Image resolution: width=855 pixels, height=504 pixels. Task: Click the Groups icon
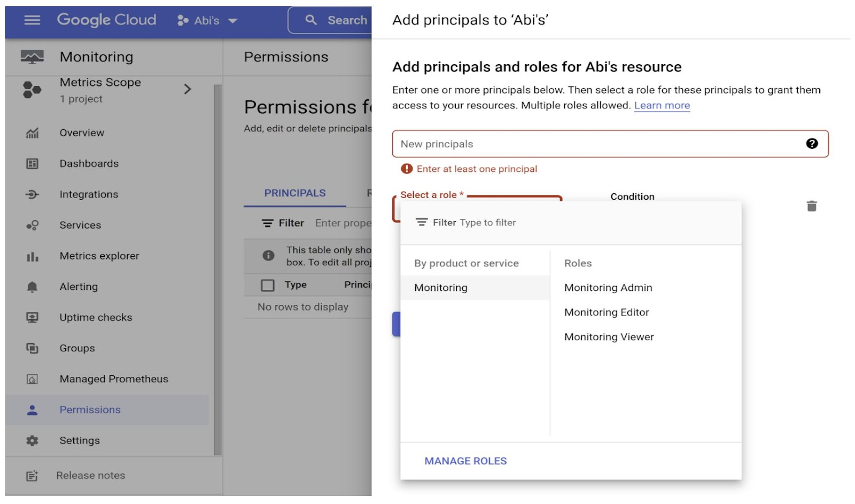[32, 349]
